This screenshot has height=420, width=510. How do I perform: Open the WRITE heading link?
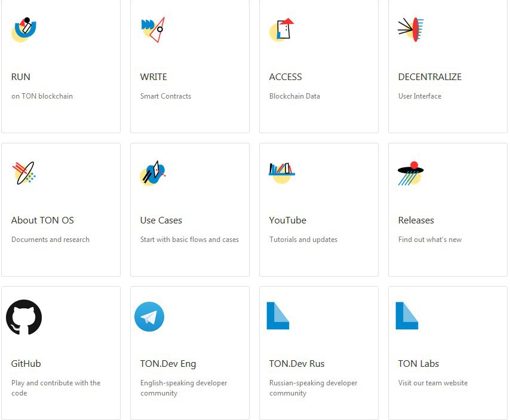(x=153, y=77)
